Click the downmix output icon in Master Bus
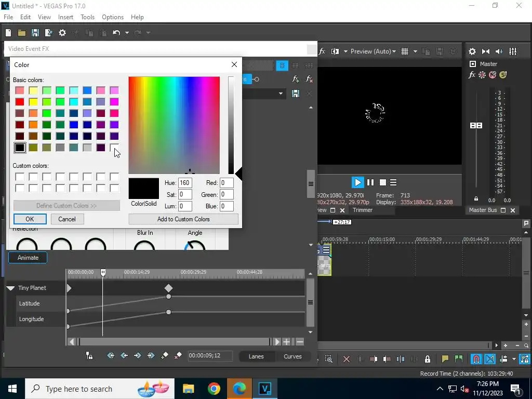532x399 pixels. [486, 51]
